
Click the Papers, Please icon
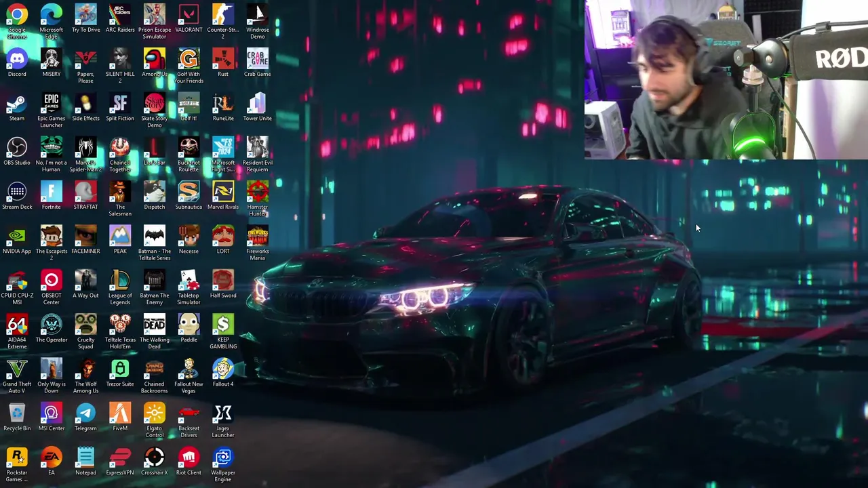point(85,58)
